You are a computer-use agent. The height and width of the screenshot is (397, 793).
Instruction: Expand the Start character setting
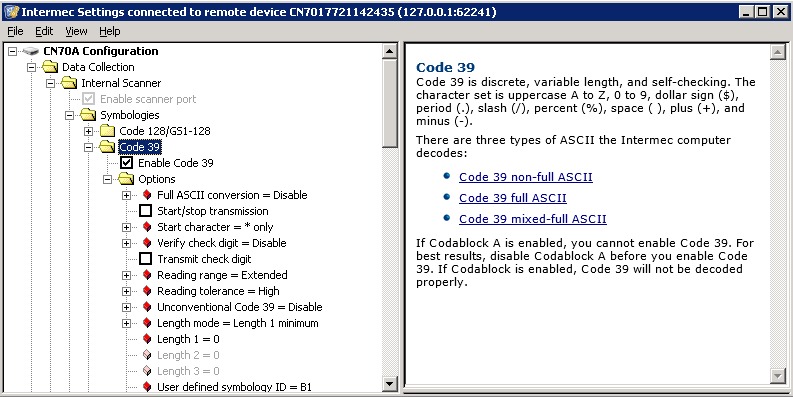[x=126, y=227]
